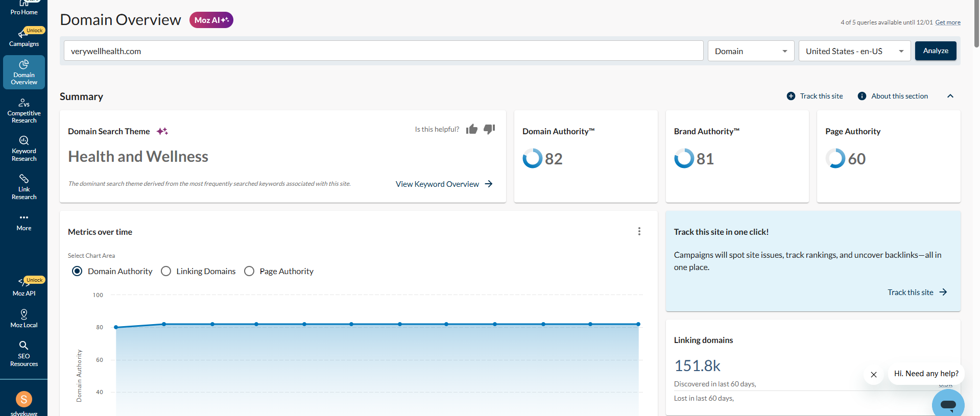Image resolution: width=980 pixels, height=416 pixels.
Task: Click the thumbs up helpful icon
Action: [x=471, y=129]
